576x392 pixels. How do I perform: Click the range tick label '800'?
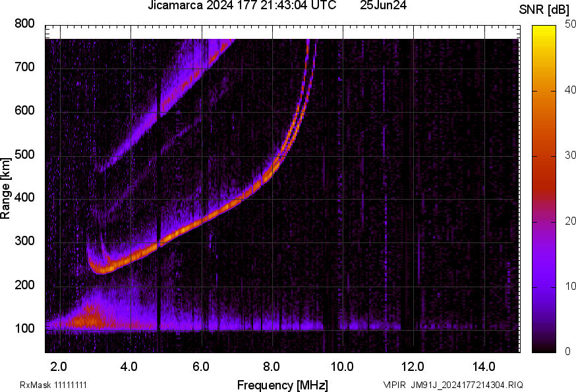pos(24,24)
